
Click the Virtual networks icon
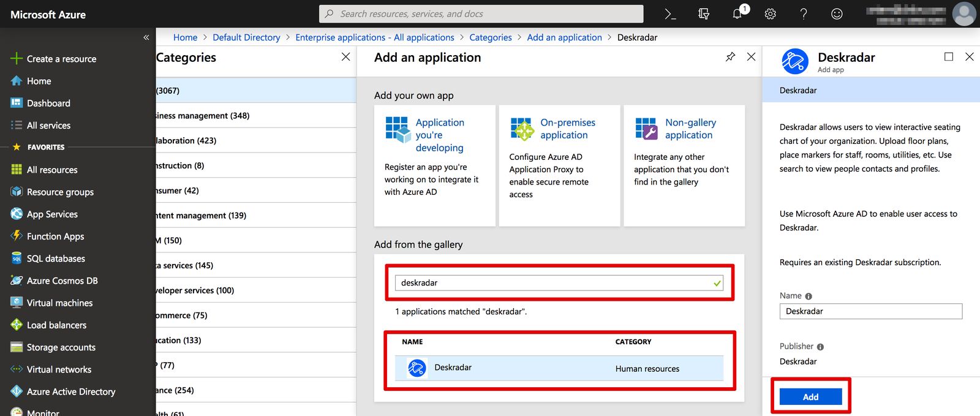pyautogui.click(x=17, y=369)
